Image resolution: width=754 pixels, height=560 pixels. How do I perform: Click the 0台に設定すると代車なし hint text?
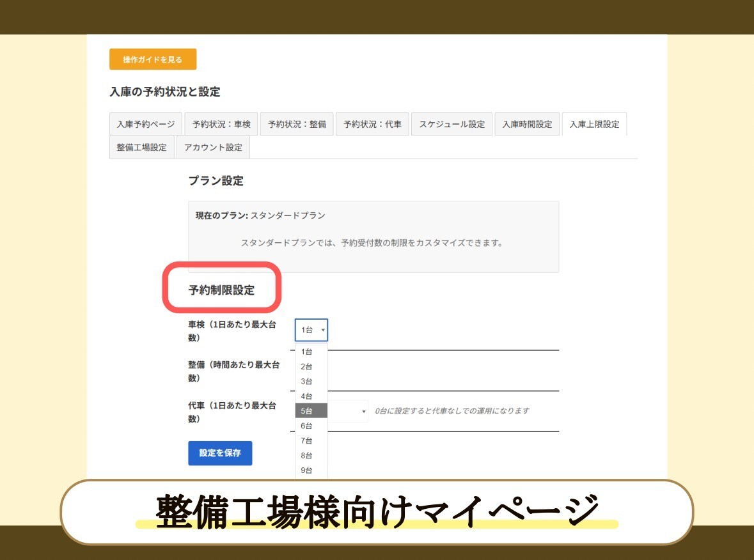coord(452,411)
